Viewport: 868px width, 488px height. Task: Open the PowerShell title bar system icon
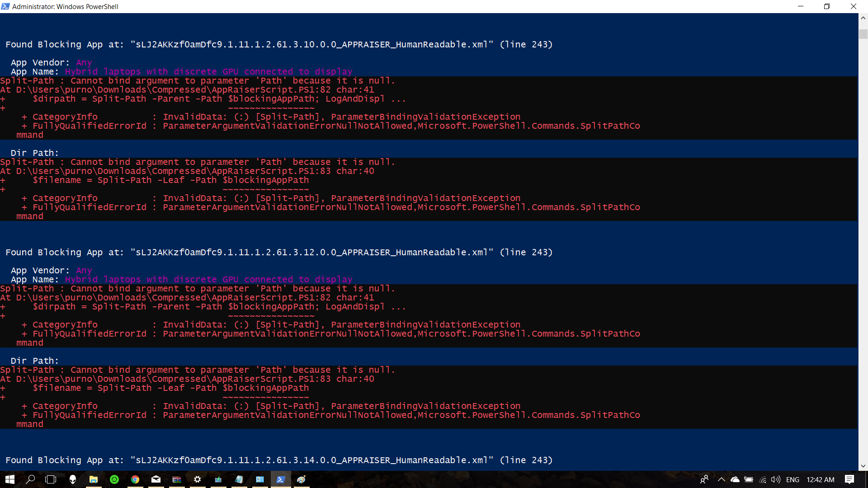5,6
